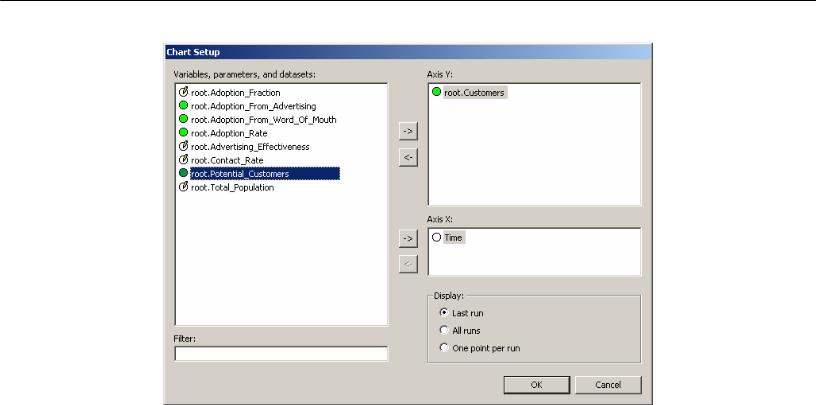The height and width of the screenshot is (405, 816).
Task: Click the green icon beside root.Potential_Customers
Action: (x=183, y=173)
